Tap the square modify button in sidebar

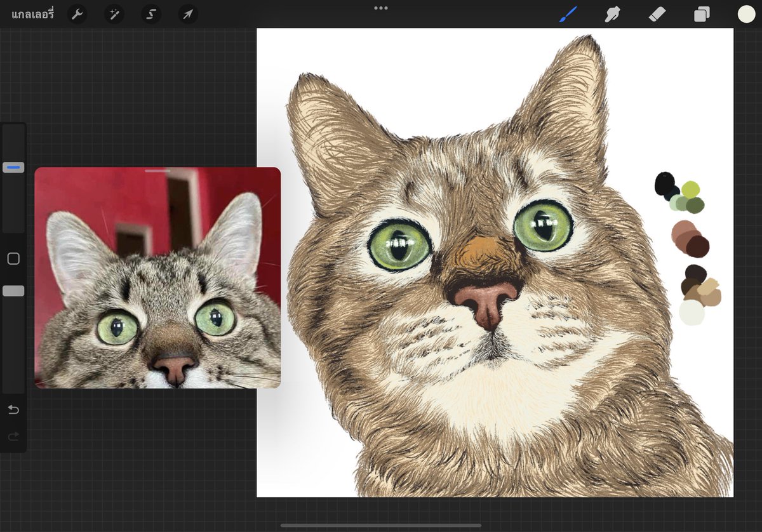pos(13,258)
